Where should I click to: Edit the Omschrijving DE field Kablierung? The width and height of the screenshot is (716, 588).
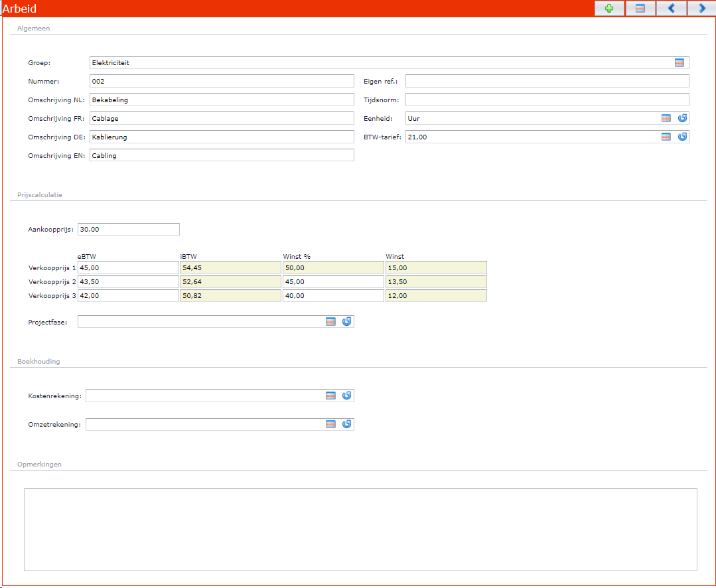point(222,137)
